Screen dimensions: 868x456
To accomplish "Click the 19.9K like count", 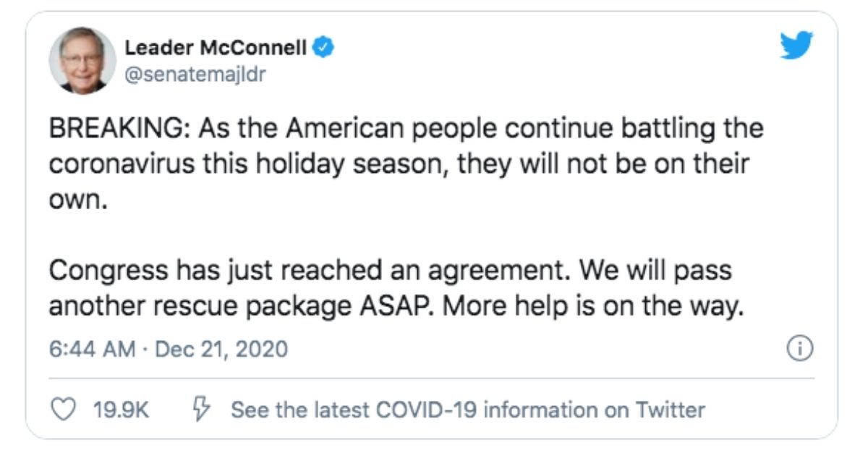I will coord(122,410).
